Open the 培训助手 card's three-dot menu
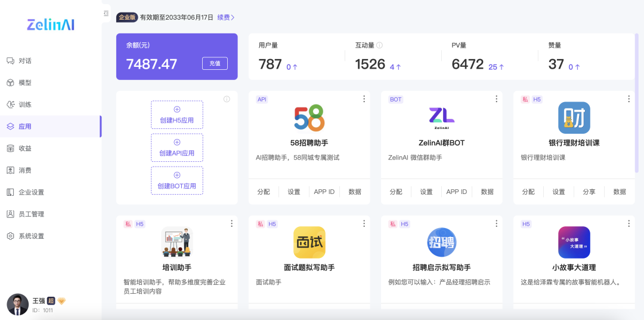 [231, 223]
